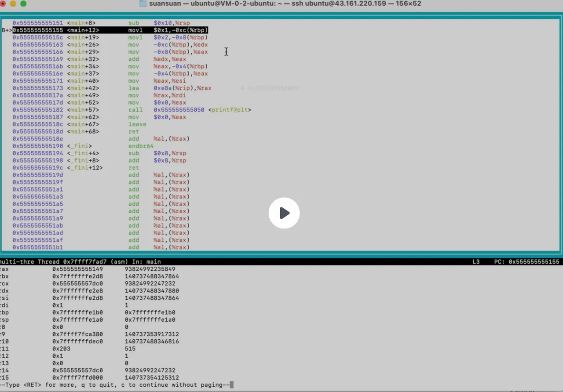Select the operand %edx,%eax
The width and height of the screenshot is (563, 392).
(x=170, y=59)
